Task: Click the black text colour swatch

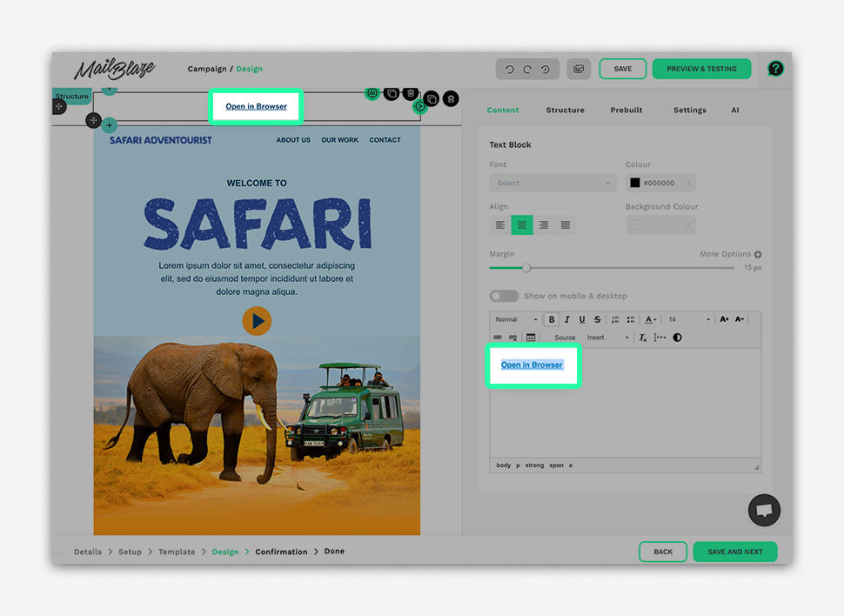Action: pos(635,184)
